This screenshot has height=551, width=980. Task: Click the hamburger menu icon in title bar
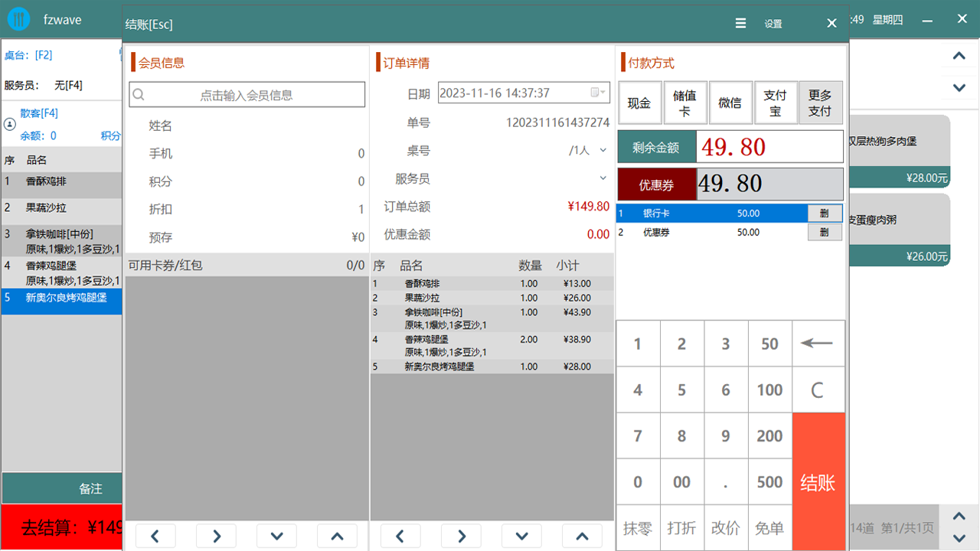tap(740, 23)
